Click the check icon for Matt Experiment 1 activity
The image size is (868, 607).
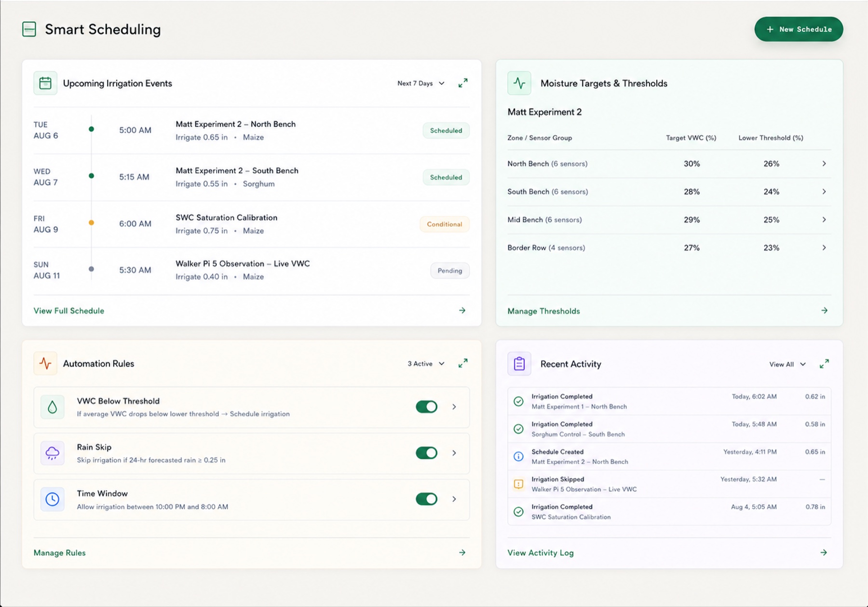[518, 401]
